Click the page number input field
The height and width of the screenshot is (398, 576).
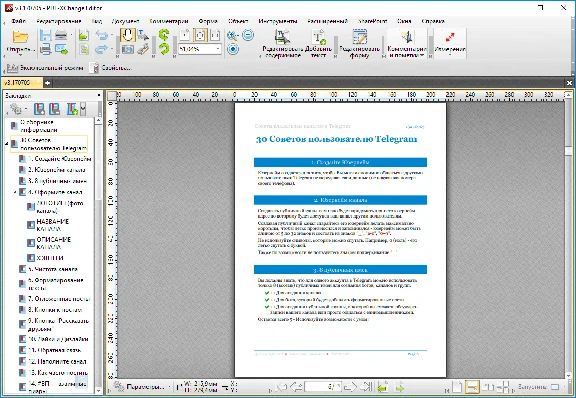coord(323,387)
